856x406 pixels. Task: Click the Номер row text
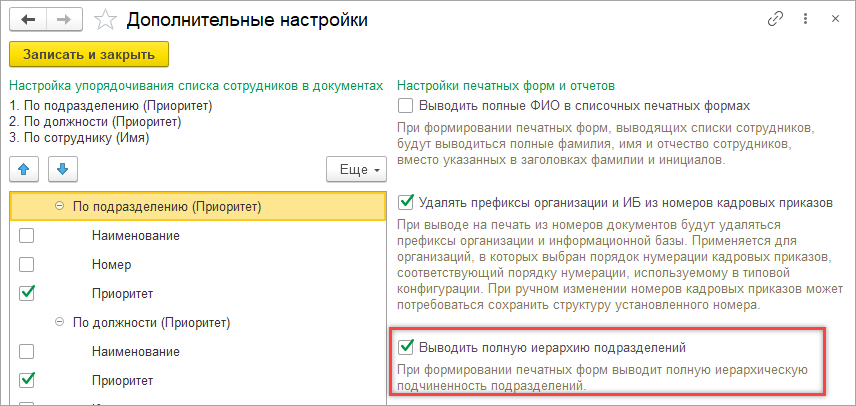point(112,265)
